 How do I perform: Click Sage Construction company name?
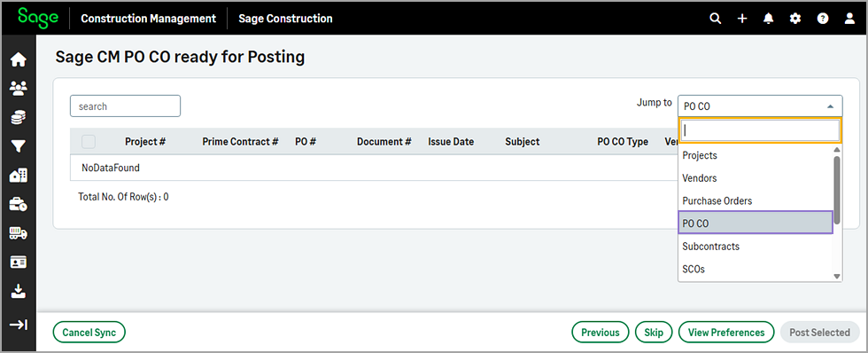click(285, 19)
